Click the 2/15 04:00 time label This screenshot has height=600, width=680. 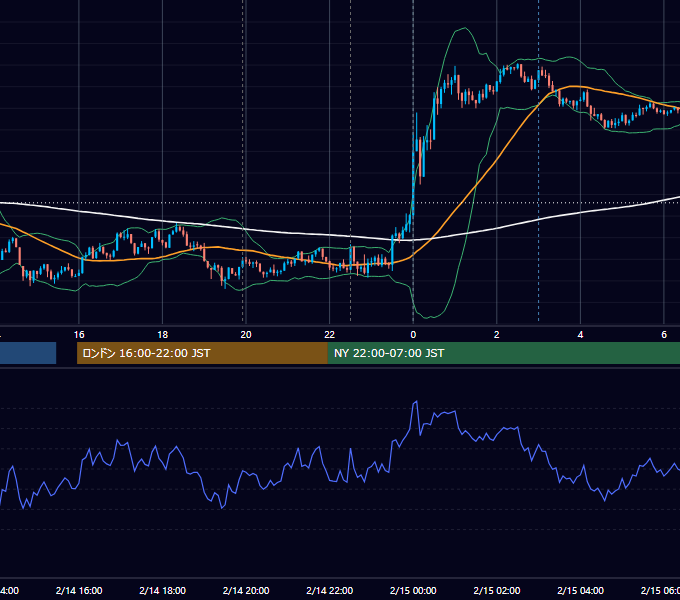coord(580,590)
